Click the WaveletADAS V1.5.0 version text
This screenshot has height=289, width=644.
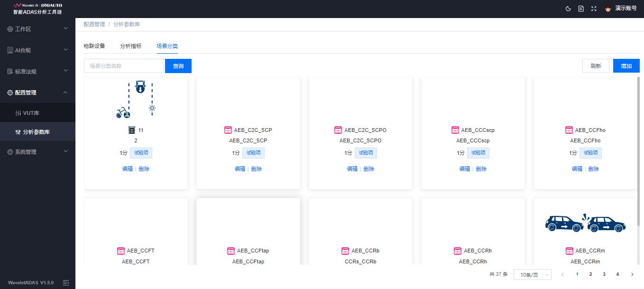point(31,282)
